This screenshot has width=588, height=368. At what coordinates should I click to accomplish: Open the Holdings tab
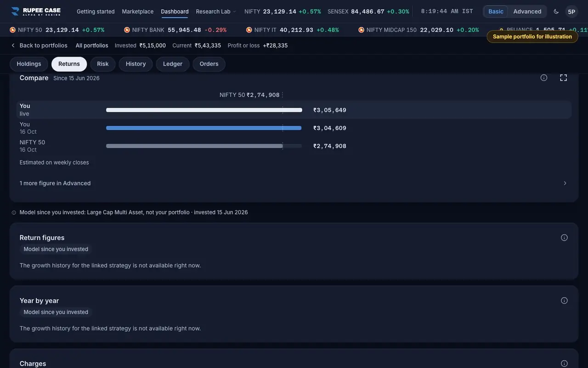click(29, 64)
